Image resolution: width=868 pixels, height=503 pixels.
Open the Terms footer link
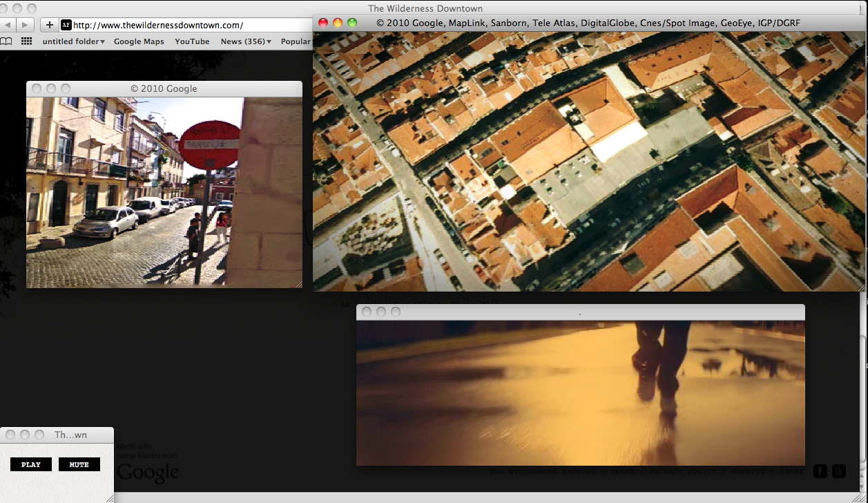[622, 471]
